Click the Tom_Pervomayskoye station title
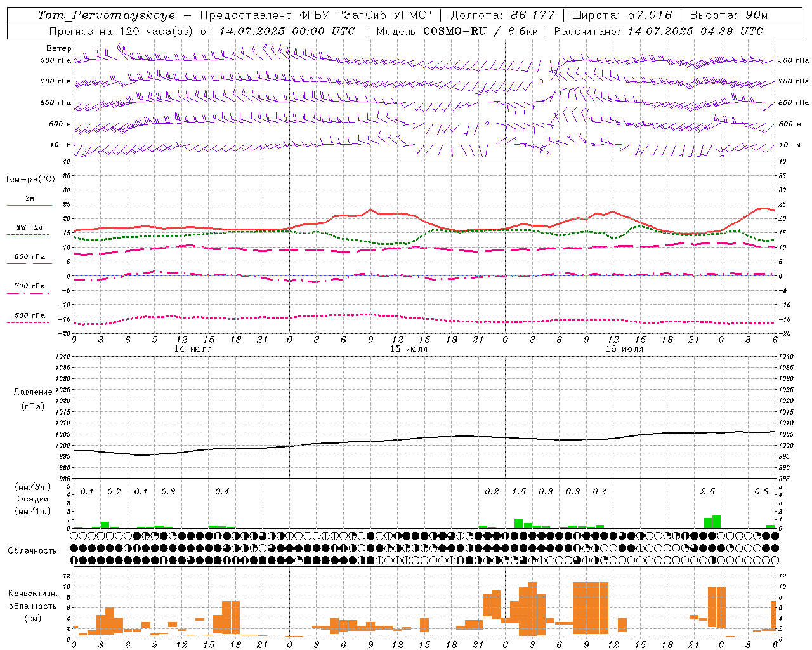Viewport: 812px width, 650px height. click(106, 15)
